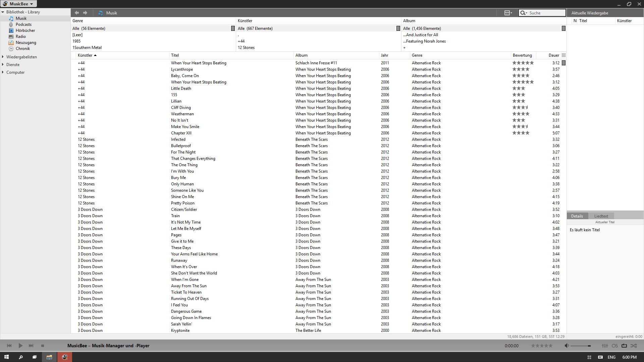The width and height of the screenshot is (644, 362).
Task: Toggle shuffle mode
Action: [634, 346]
